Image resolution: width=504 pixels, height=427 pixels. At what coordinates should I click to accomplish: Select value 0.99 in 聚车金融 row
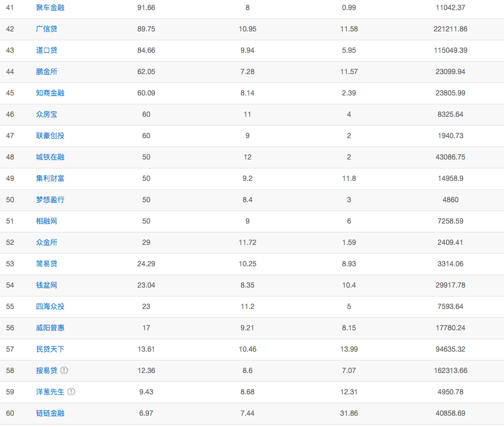tap(349, 7)
